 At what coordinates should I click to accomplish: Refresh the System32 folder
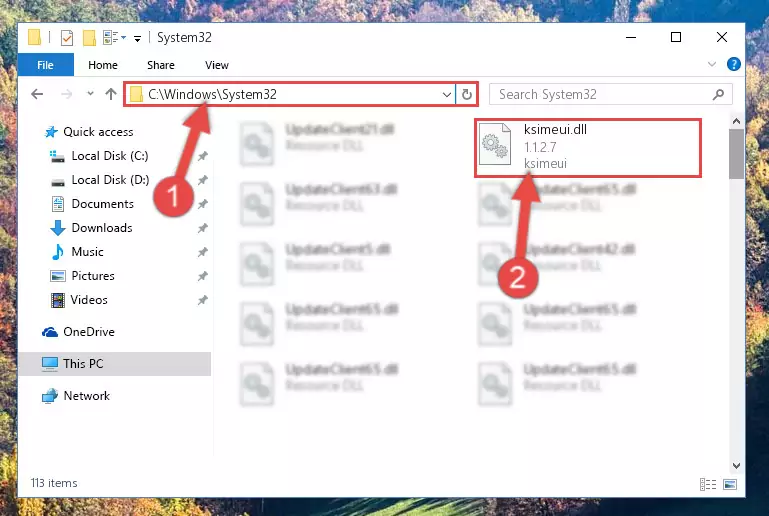(x=466, y=94)
